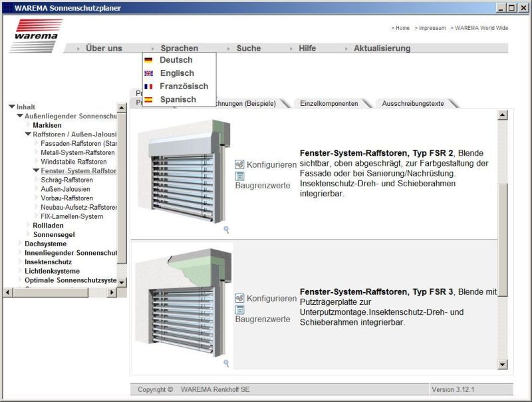Screen dimensions: 532x402
Task: Maximize the WAREMA Sonnenschutzplaner window
Action: [511, 7]
